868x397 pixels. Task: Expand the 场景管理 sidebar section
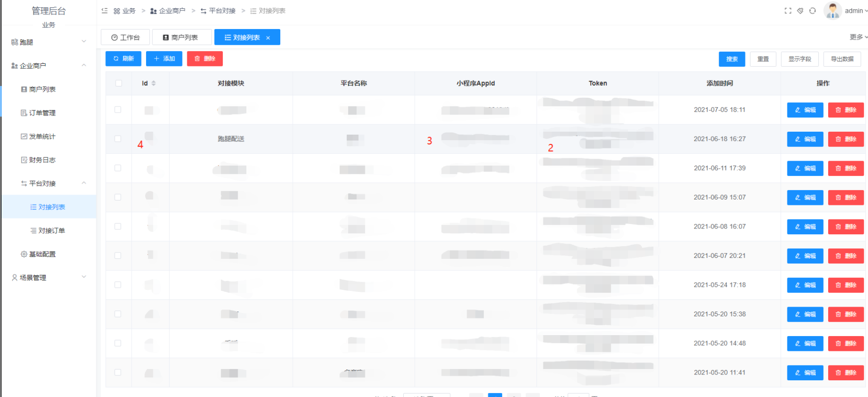coord(48,278)
